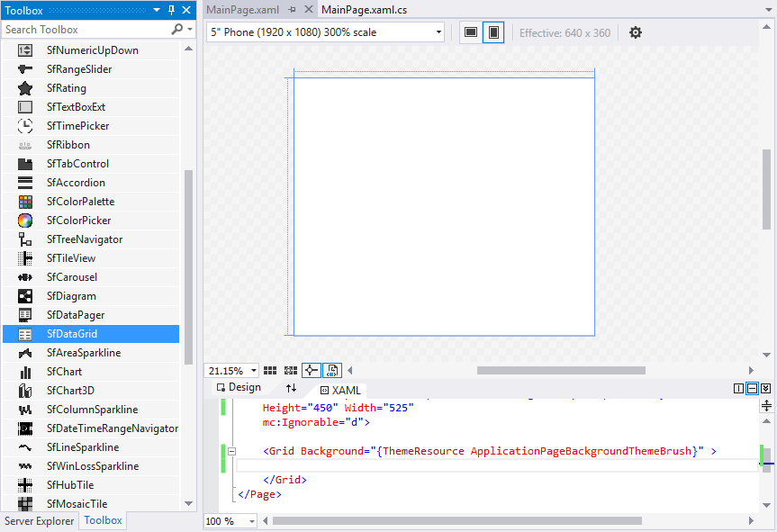Switch to XAML pane tab
The height and width of the screenshot is (532, 777).
(340, 391)
